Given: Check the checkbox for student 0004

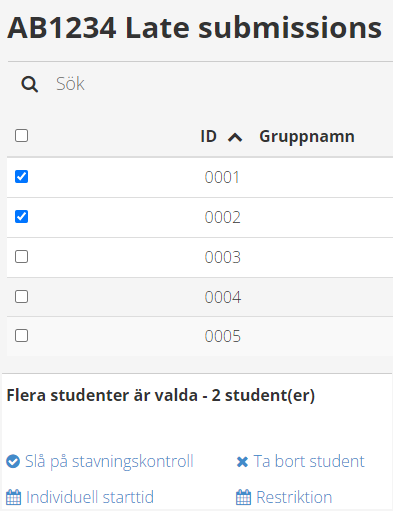Looking at the screenshot, I should pyautogui.click(x=21, y=296).
